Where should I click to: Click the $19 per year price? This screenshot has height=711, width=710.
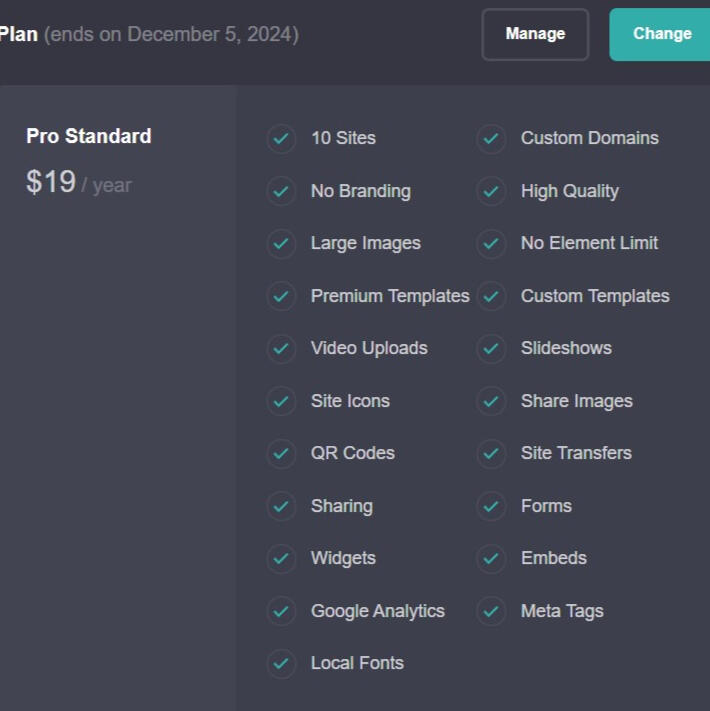pyautogui.click(x=78, y=183)
